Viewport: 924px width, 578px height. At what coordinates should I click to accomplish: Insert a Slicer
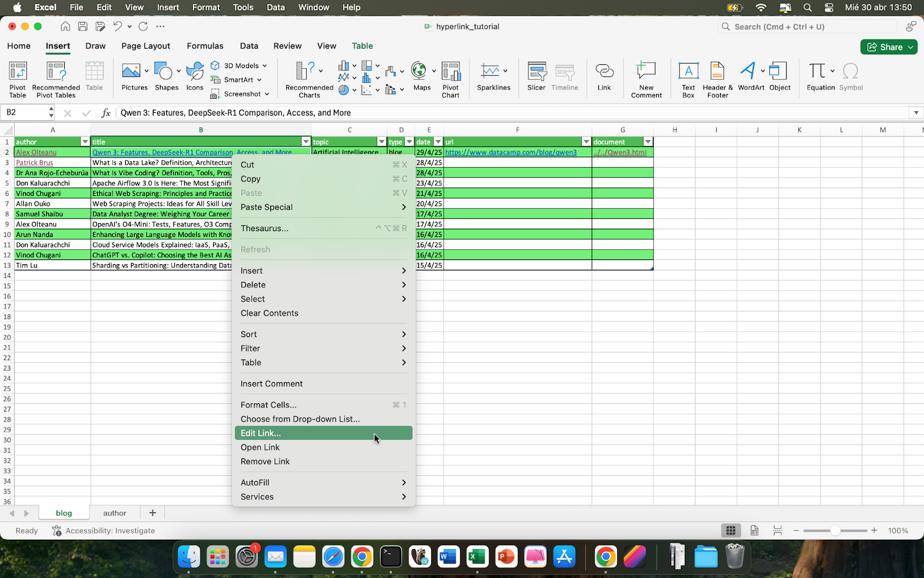(536, 77)
